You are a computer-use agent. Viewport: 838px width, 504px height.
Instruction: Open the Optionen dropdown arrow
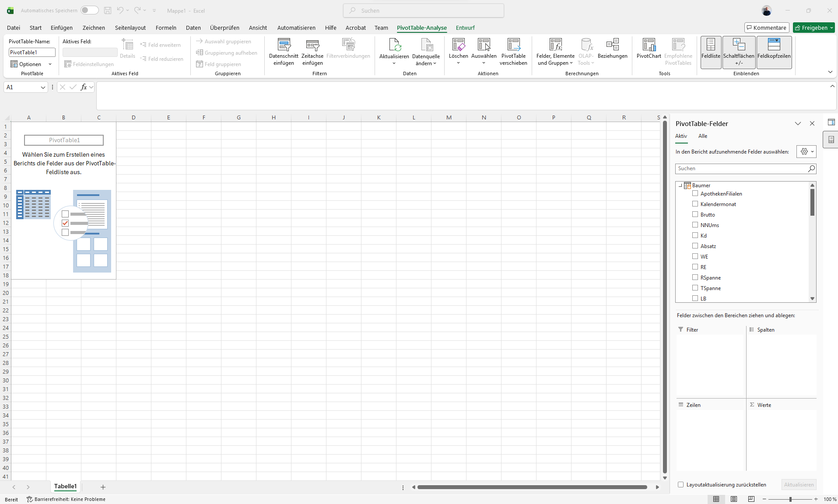tap(50, 64)
